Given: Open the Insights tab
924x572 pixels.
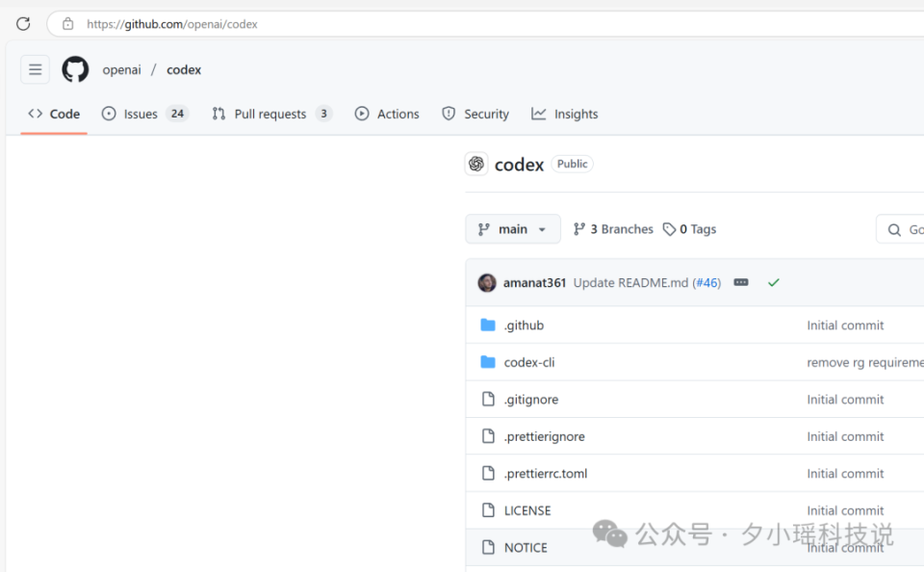Looking at the screenshot, I should point(565,114).
